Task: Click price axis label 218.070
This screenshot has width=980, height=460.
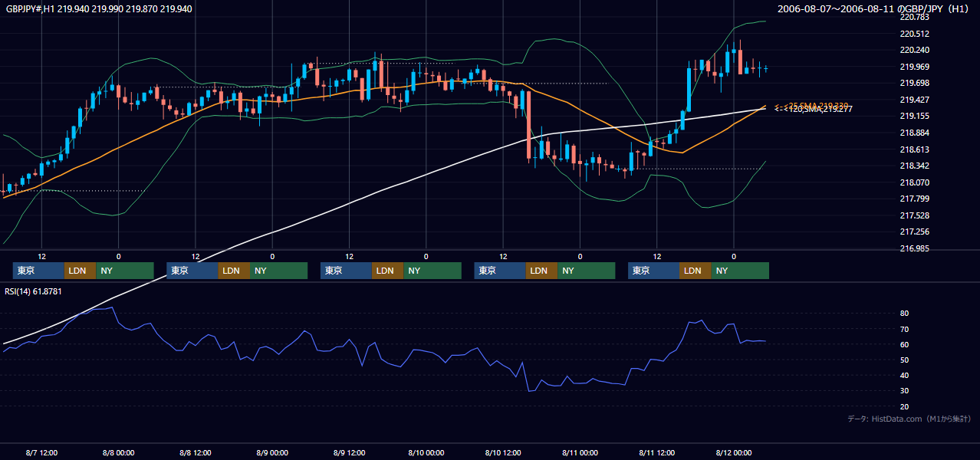Action: [x=914, y=182]
